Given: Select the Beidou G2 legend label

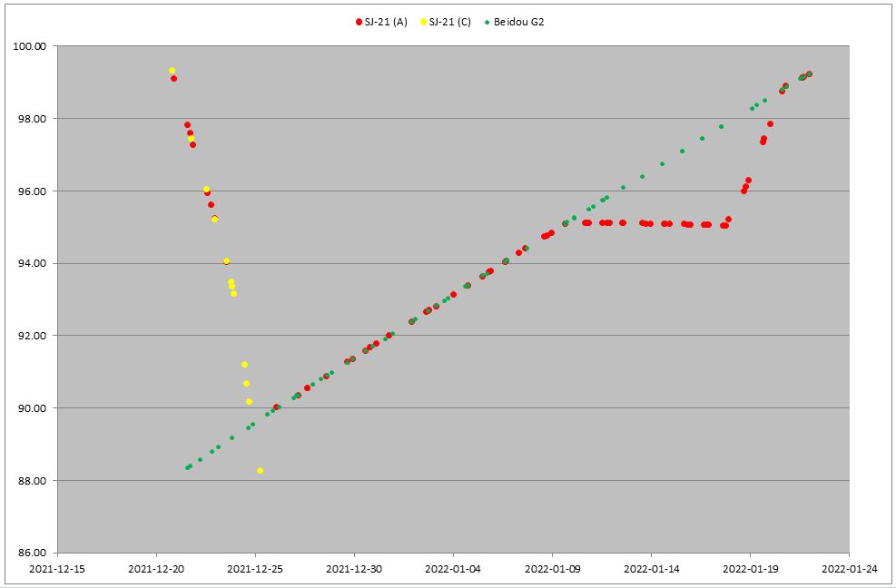Looking at the screenshot, I should (519, 21).
